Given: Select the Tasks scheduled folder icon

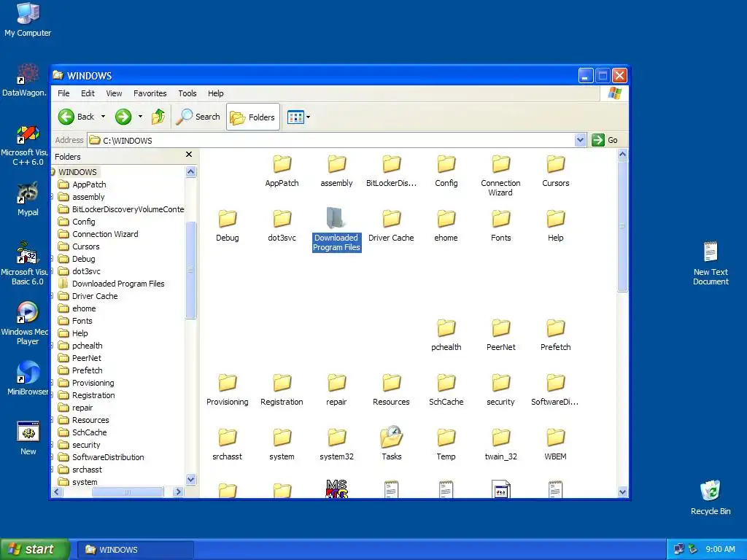Looking at the screenshot, I should click(392, 437).
